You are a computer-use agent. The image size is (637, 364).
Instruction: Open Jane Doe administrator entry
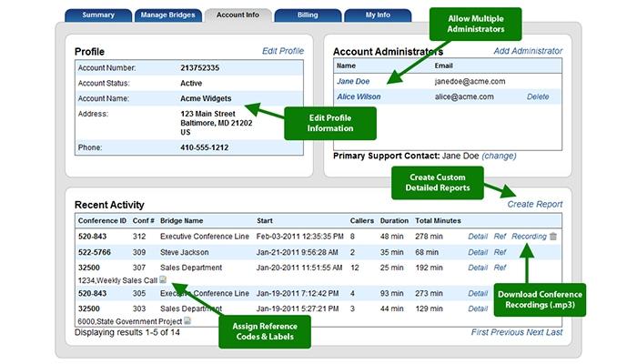click(x=353, y=81)
